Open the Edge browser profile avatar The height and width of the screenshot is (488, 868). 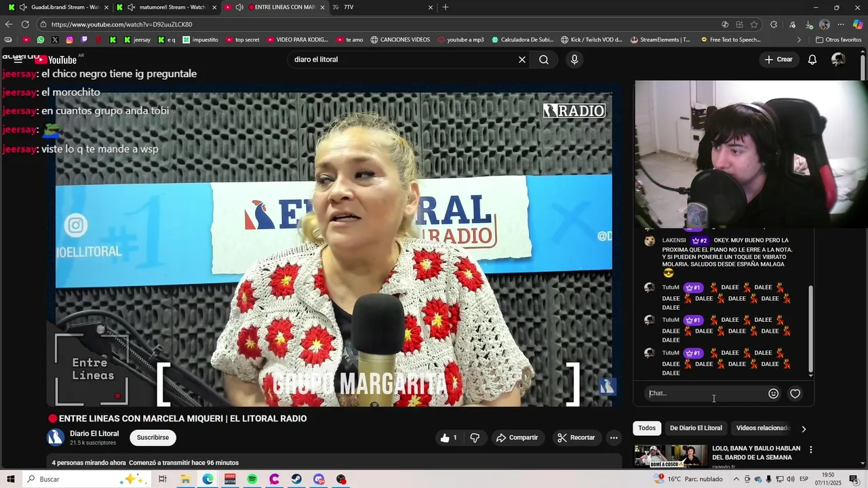click(825, 24)
